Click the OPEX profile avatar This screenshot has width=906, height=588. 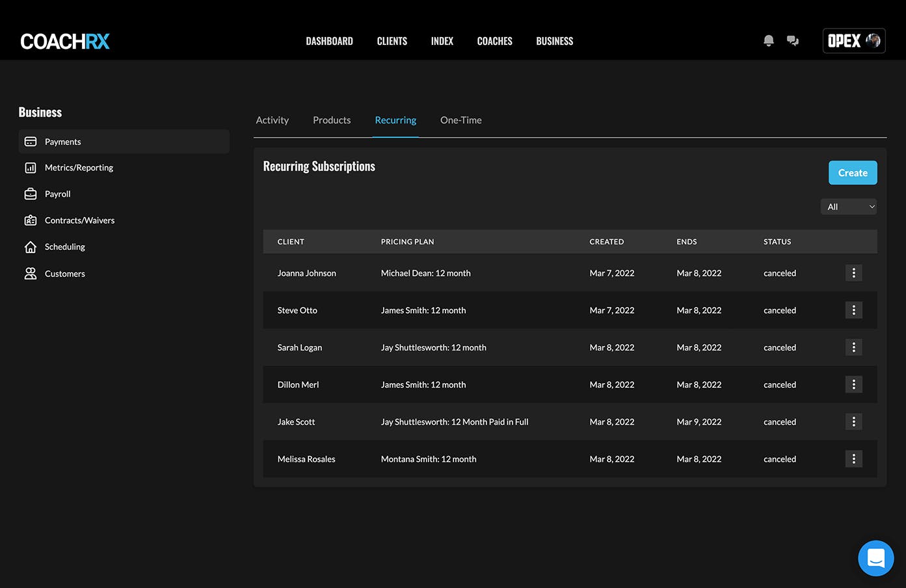(x=873, y=41)
